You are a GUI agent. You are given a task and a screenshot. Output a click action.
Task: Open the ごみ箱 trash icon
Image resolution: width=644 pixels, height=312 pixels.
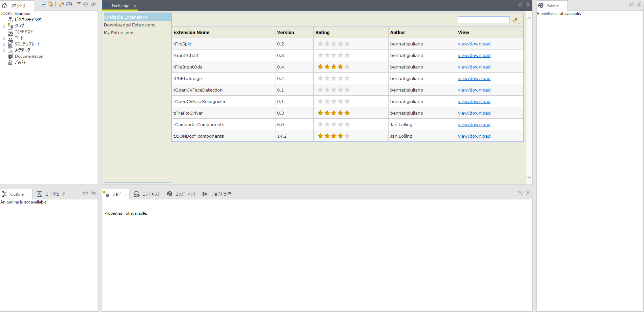pos(10,62)
